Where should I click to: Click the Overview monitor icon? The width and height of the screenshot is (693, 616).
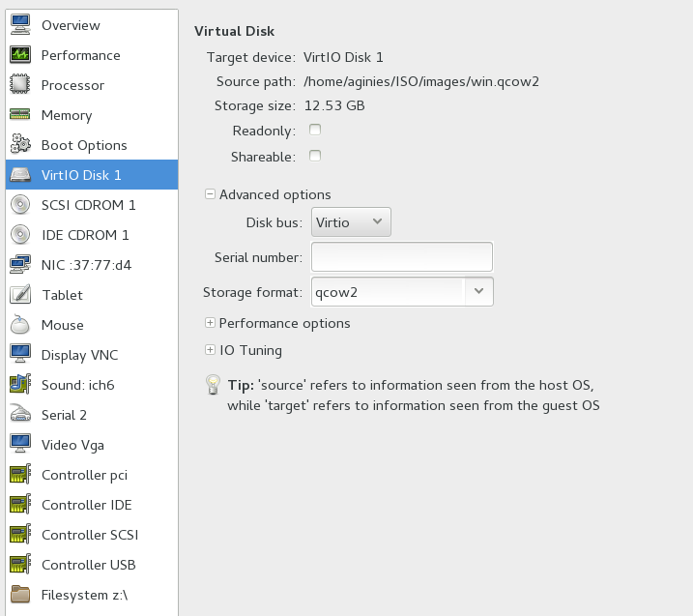tap(20, 25)
